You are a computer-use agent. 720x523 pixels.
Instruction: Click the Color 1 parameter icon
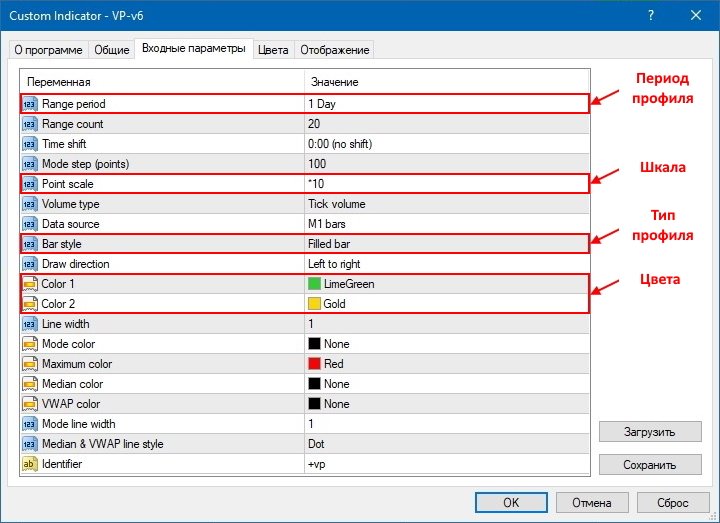(29, 284)
